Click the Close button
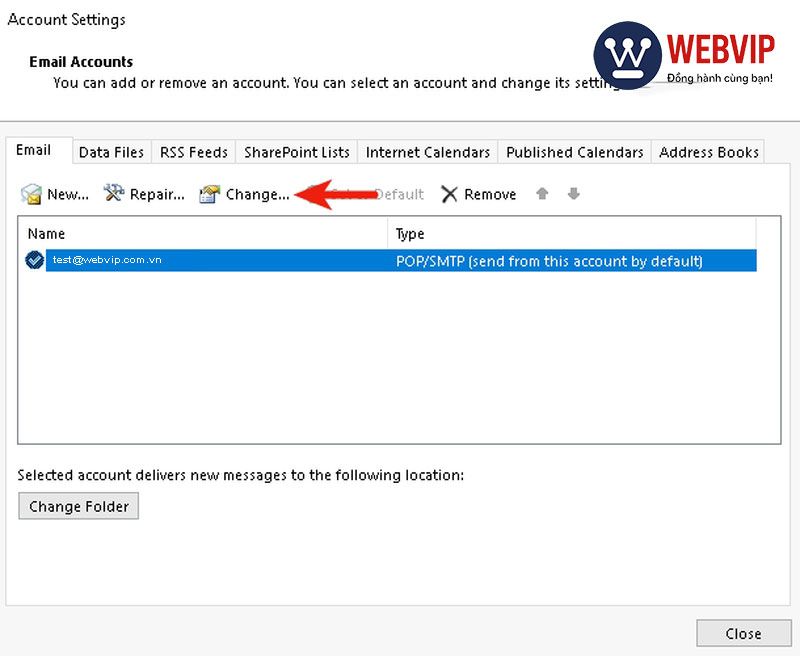Screen dimensions: 800x656 point(743,633)
